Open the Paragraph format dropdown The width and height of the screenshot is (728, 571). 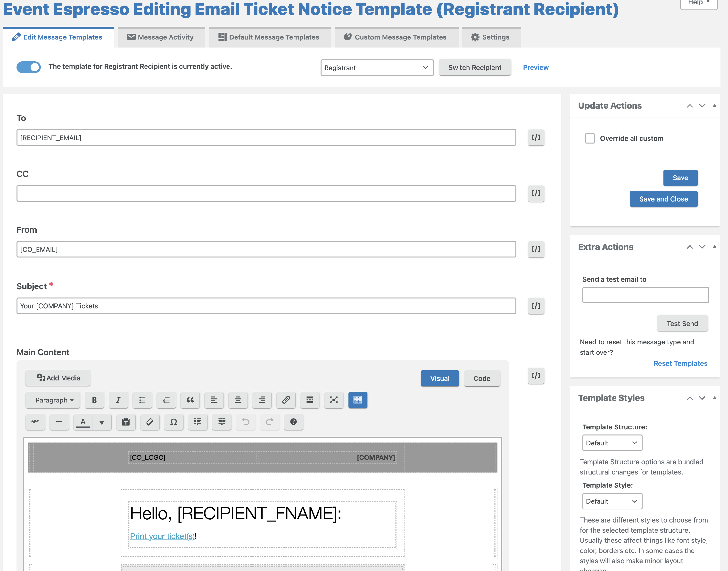53,400
